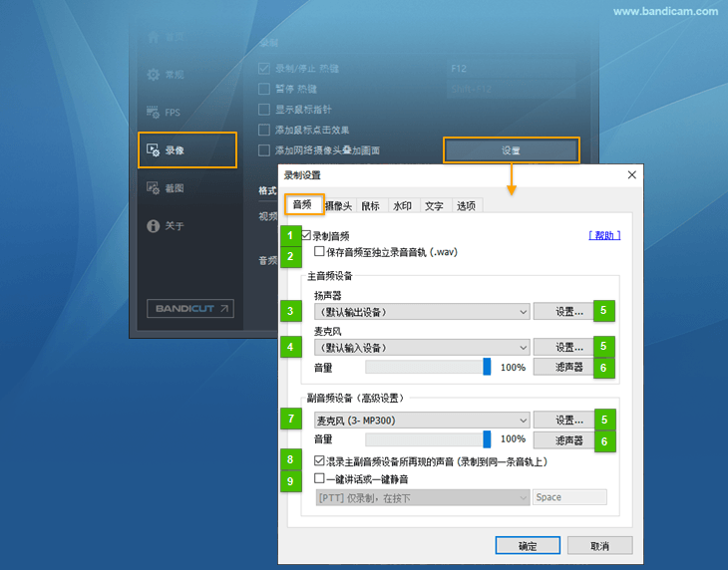Switch to the 音频 tab
Viewport: 728px width, 570px height.
click(x=303, y=204)
